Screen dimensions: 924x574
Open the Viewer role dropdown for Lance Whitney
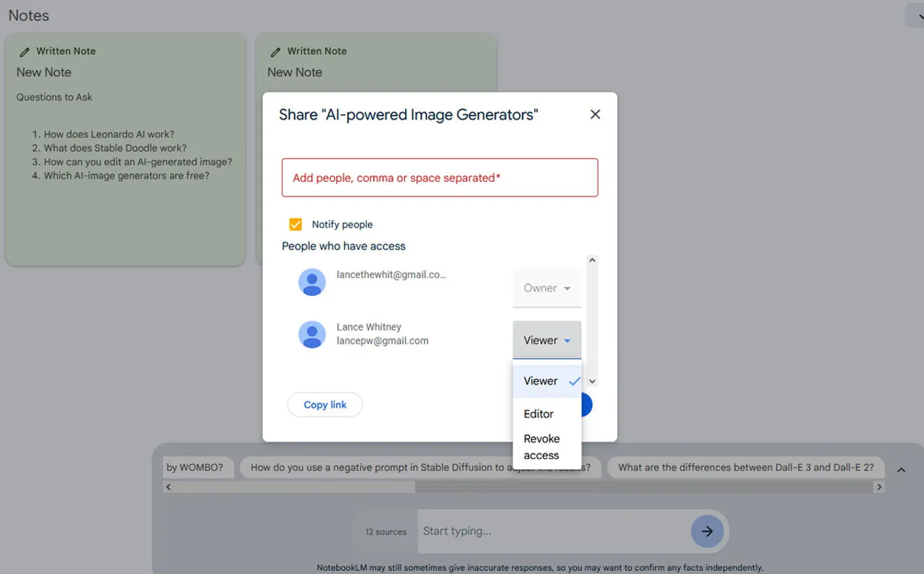pyautogui.click(x=547, y=340)
